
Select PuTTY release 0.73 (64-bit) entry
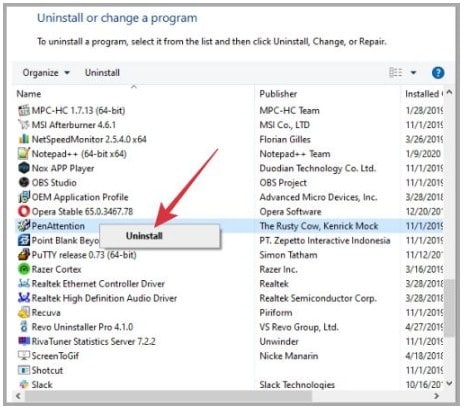84,255
